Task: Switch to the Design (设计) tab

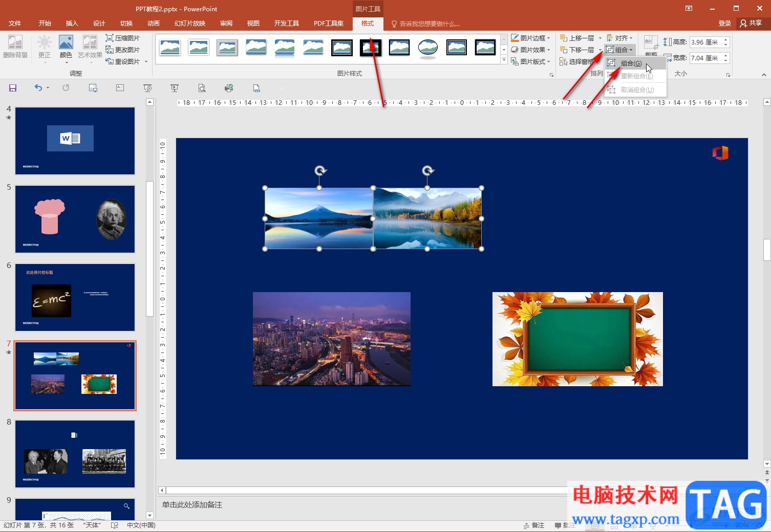Action: (99, 23)
